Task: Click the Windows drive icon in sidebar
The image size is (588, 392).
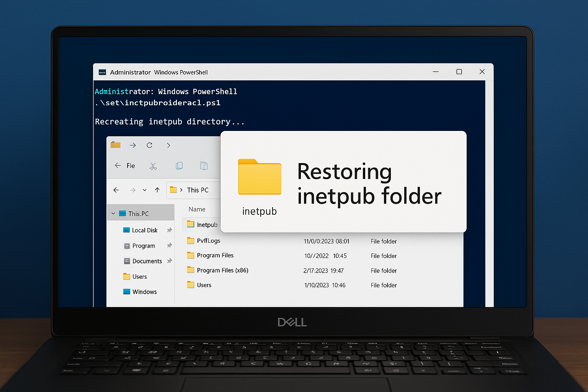Action: click(127, 292)
